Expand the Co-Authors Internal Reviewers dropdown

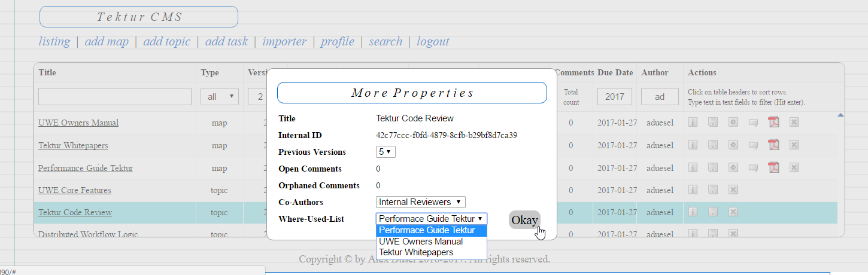[x=420, y=202]
